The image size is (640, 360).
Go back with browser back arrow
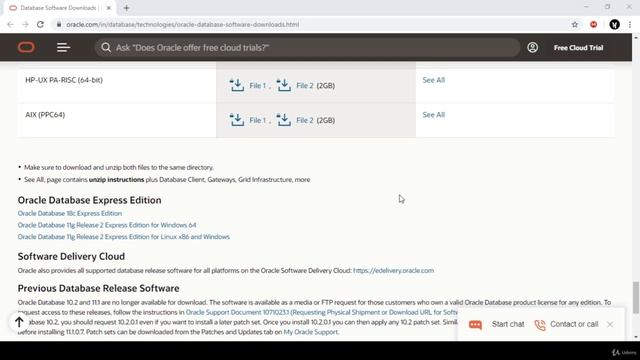tap(10, 24)
